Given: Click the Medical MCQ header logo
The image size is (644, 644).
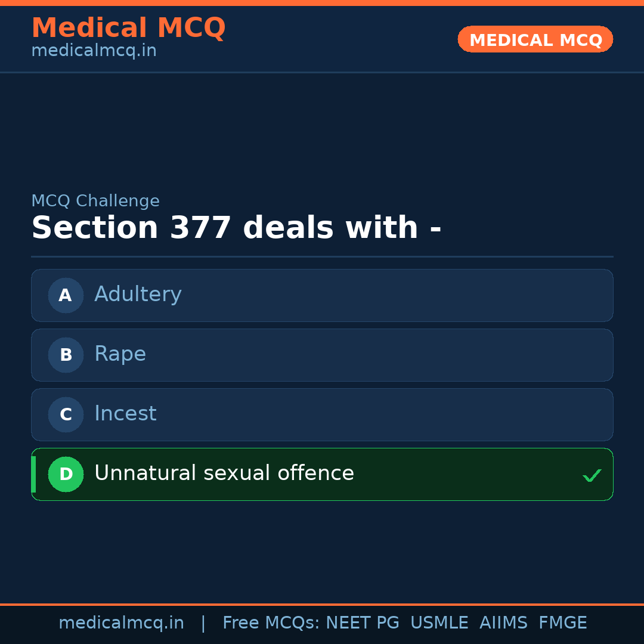Looking at the screenshot, I should click(x=128, y=28).
